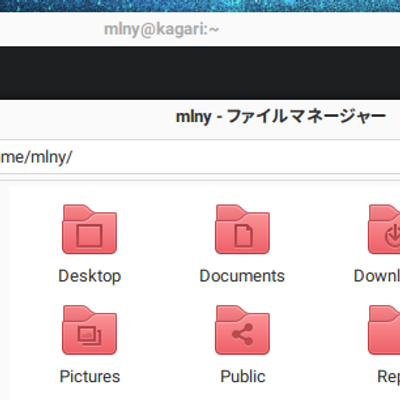Open the Documents folder icon
Viewport: 400px width, 400px height.
(242, 229)
